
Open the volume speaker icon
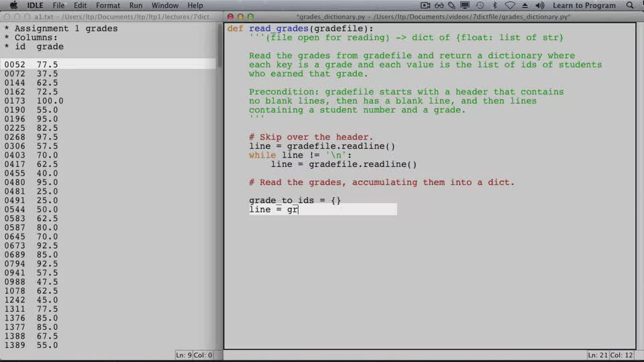tap(539, 5)
